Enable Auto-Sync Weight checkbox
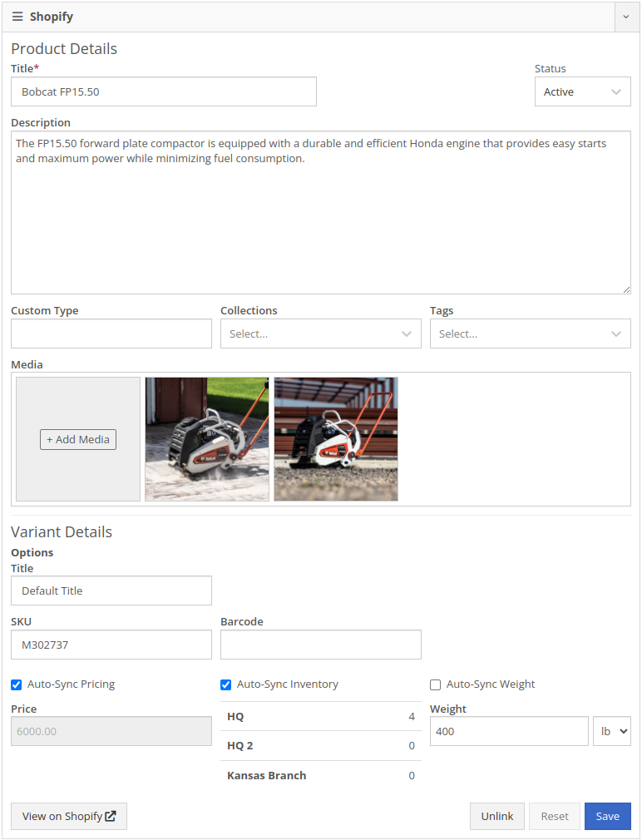This screenshot has height=840, width=642. [x=435, y=684]
